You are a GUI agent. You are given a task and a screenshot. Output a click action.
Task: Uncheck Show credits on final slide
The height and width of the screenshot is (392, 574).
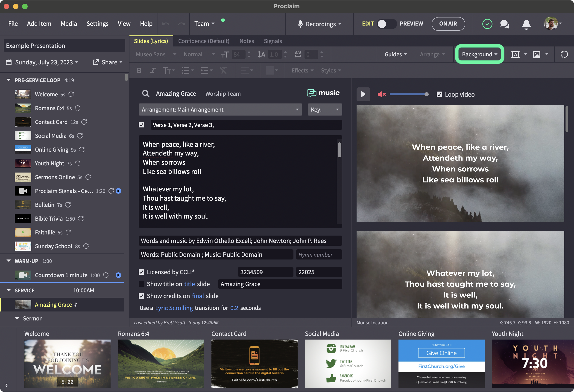[141, 296]
